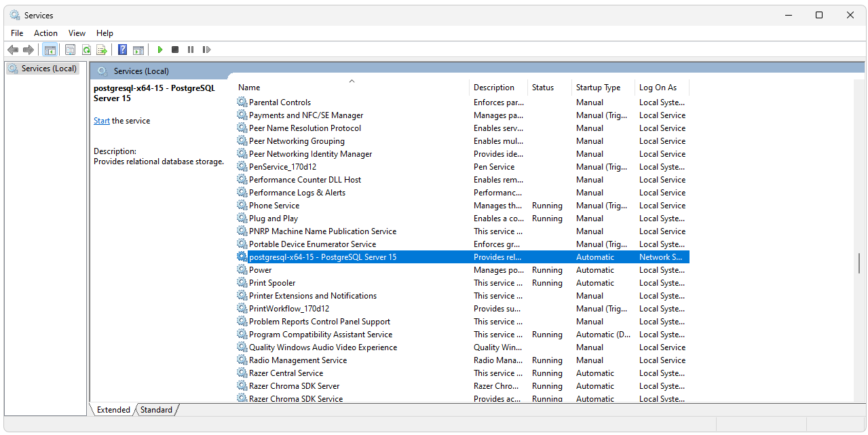The height and width of the screenshot is (435, 868).
Task: Select the Payments and NFC/SE Manager service
Action: click(x=305, y=115)
